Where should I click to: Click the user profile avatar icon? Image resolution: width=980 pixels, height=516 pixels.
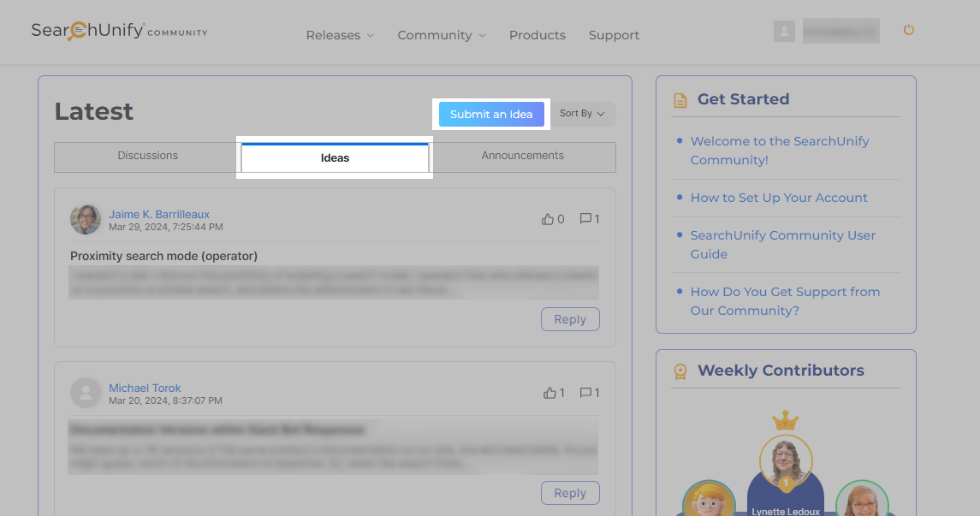click(x=784, y=32)
